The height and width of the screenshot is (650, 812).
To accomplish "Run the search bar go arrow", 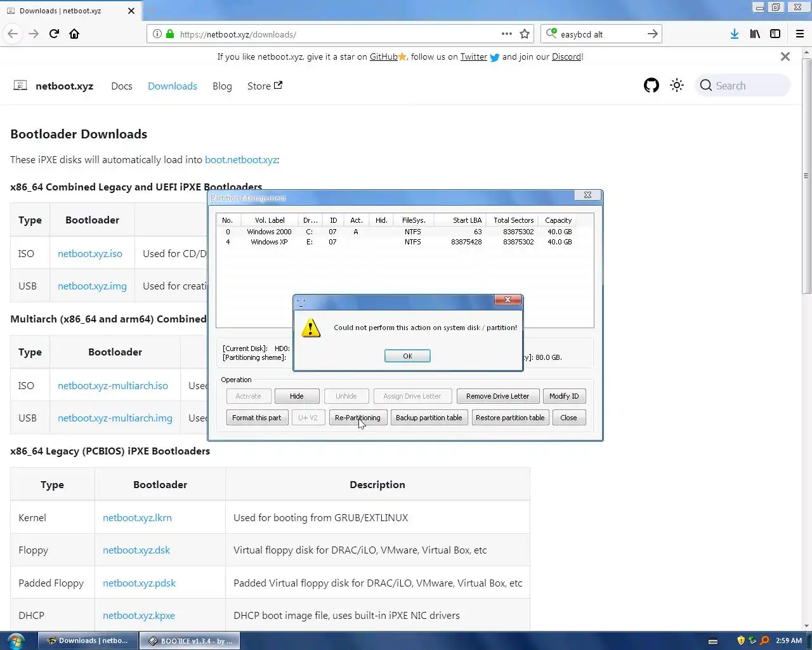I will [x=652, y=34].
